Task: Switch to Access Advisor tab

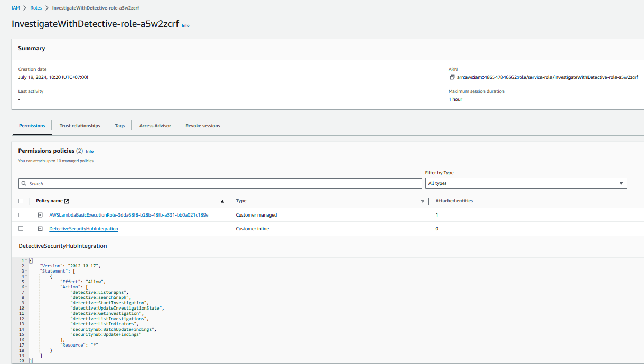Action: (155, 126)
